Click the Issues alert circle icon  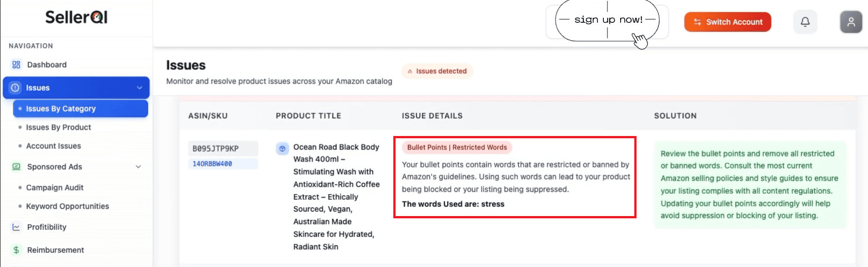15,87
